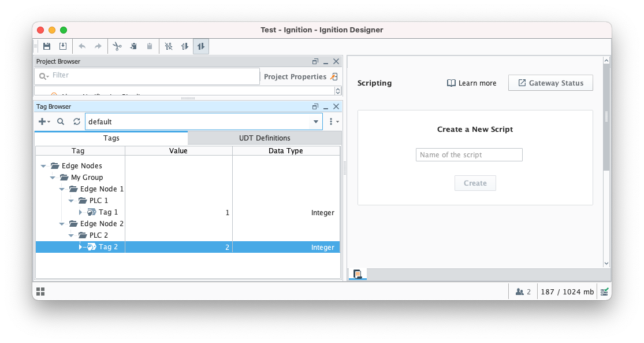Viewport: 644px width, 343px height.
Task: Select the Scripting workspace tab icon
Action: 358,274
